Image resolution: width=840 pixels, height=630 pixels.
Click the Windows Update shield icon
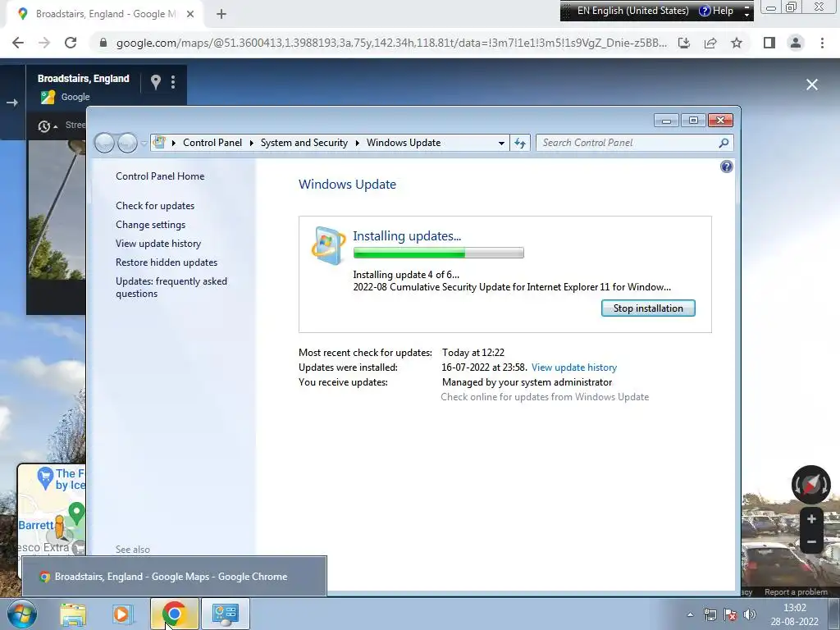328,245
